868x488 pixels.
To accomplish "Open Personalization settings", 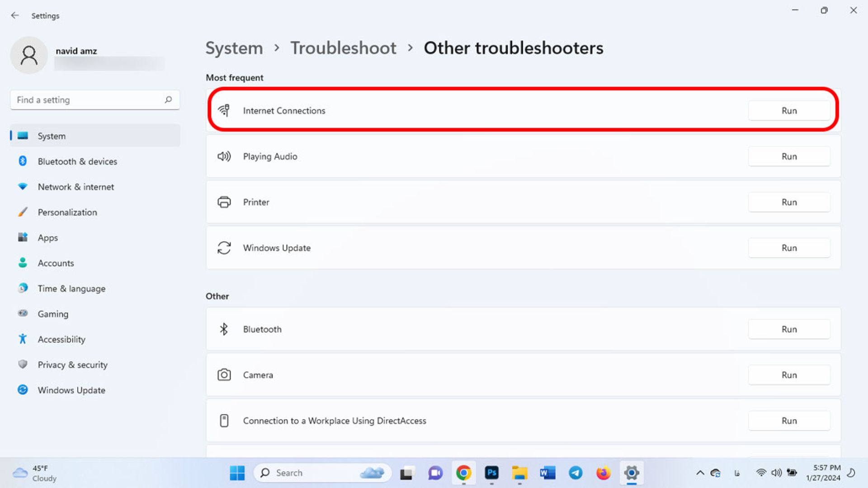I will coord(67,212).
